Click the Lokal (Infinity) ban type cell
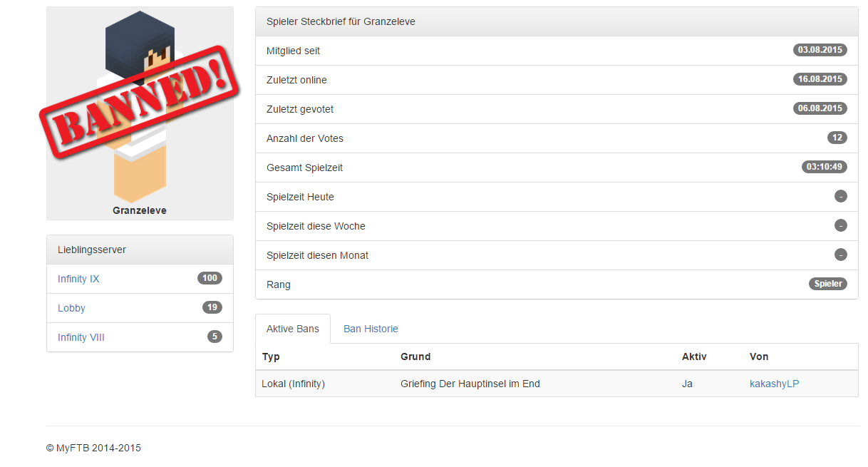 coord(293,384)
